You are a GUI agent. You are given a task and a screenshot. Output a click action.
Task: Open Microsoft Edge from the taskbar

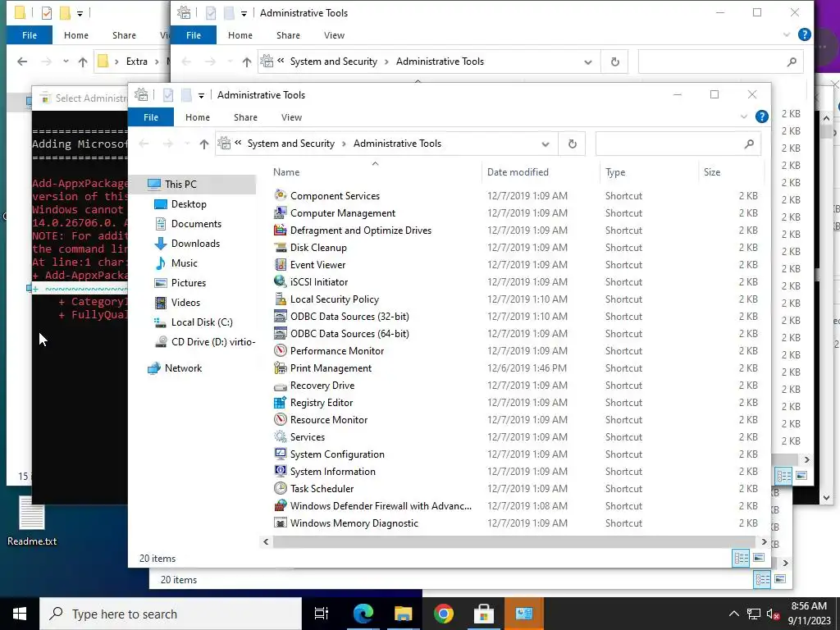pos(363,614)
